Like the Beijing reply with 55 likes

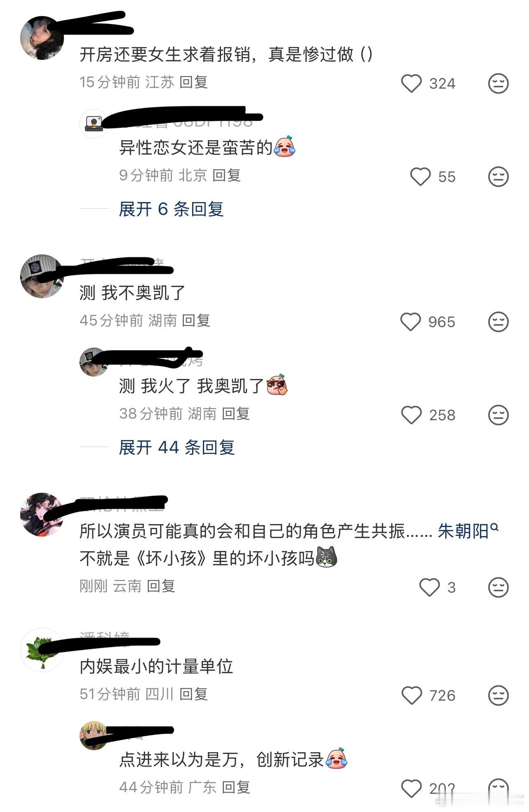(x=420, y=177)
